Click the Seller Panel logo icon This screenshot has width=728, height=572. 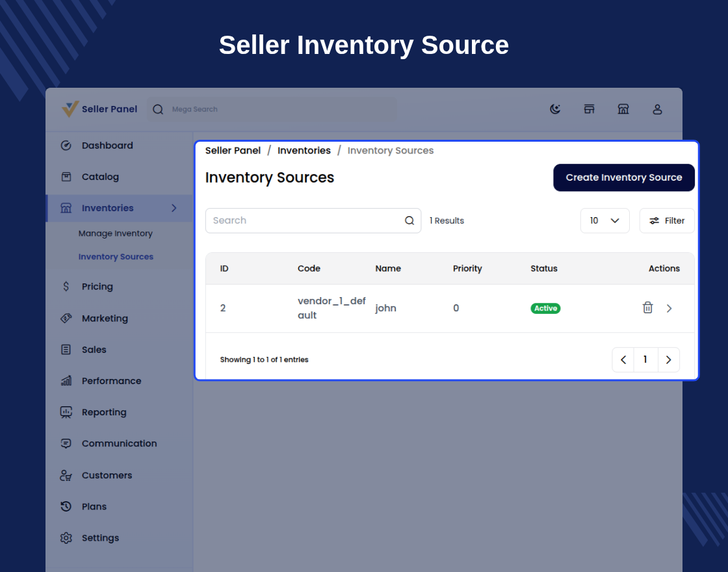coord(70,109)
